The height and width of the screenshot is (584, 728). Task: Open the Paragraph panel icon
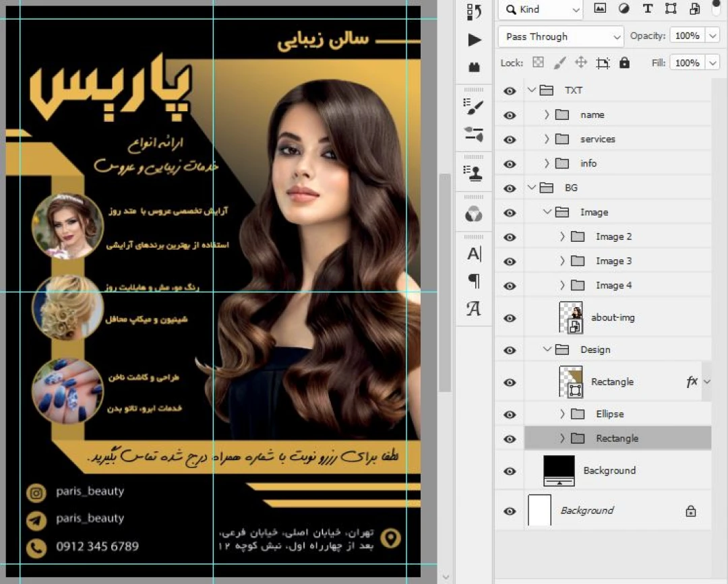point(475,281)
